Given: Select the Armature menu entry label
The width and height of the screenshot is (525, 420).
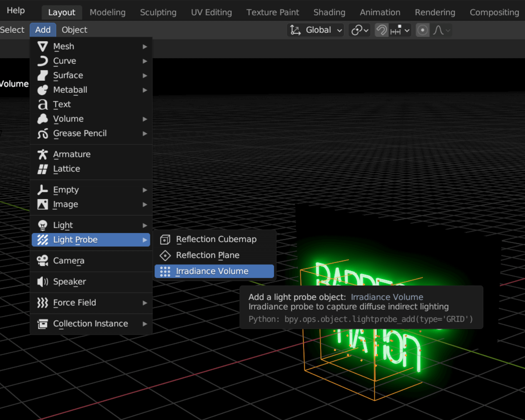Looking at the screenshot, I should [x=72, y=154].
